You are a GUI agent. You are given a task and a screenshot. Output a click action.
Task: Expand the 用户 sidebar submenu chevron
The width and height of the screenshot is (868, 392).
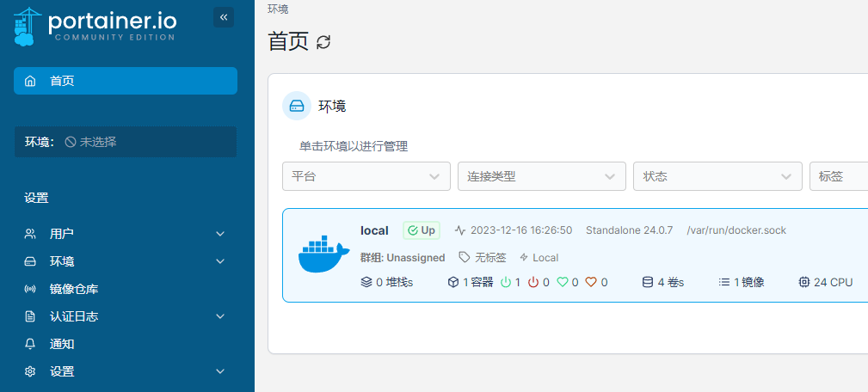pos(220,234)
